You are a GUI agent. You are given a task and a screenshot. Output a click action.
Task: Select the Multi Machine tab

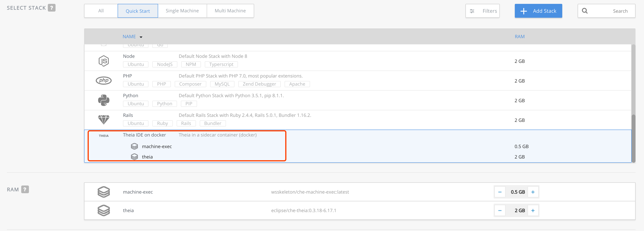click(x=230, y=10)
